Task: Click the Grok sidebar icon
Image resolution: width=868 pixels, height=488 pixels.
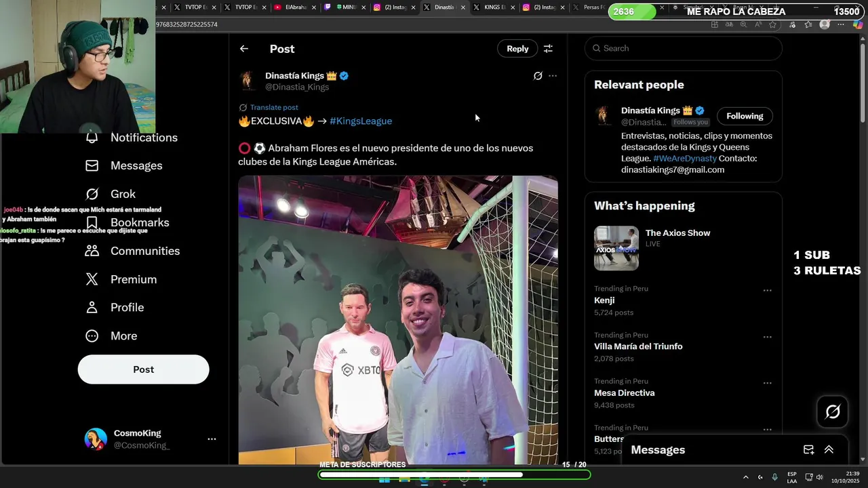Action: click(92, 194)
